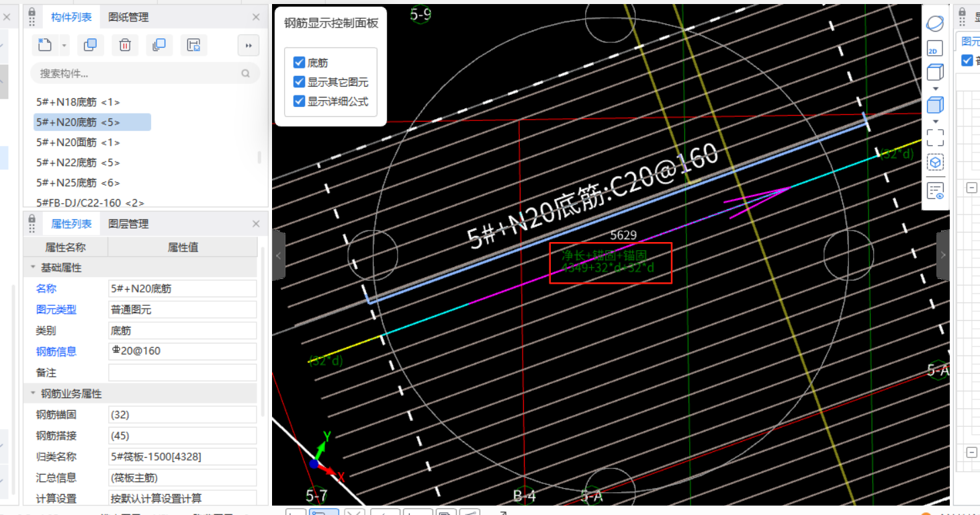Click the empty 备注 field
The image size is (980, 515).
click(x=183, y=372)
